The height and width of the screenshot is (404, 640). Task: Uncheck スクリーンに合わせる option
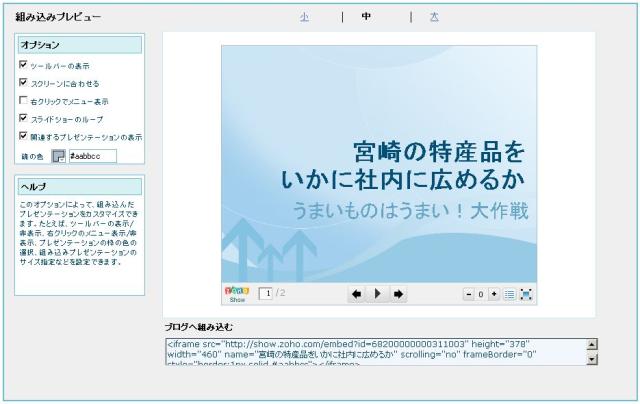point(23,82)
